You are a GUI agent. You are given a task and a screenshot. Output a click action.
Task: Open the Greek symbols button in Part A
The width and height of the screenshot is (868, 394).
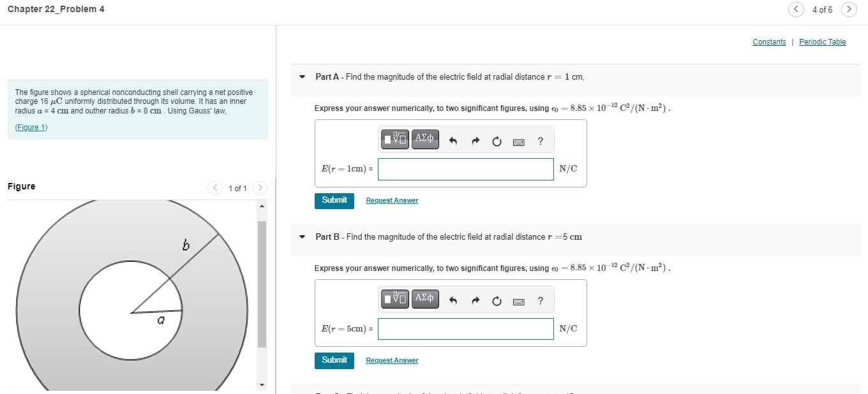click(425, 139)
